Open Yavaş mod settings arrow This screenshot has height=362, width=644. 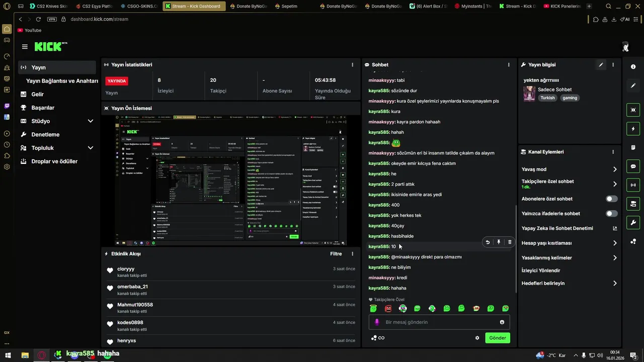point(615,169)
